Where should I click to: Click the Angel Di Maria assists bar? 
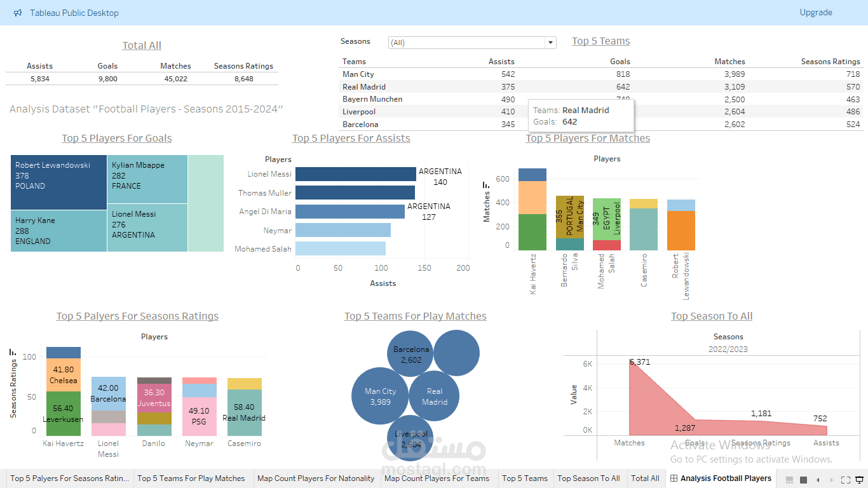coord(350,212)
